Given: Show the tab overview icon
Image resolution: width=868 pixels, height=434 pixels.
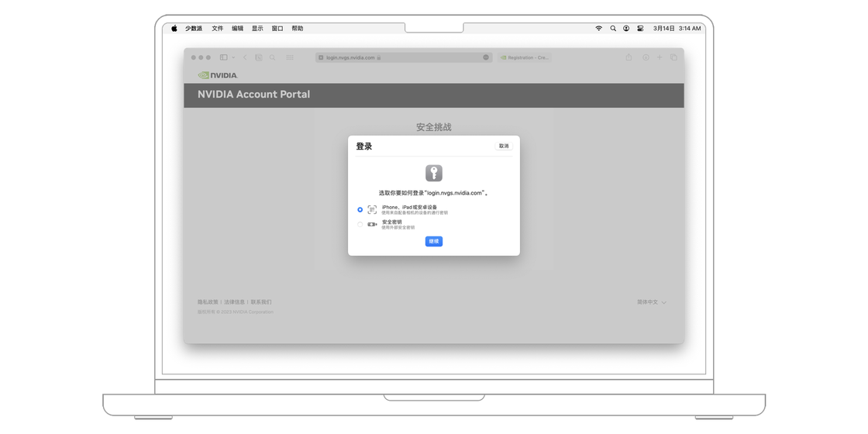Looking at the screenshot, I should tap(673, 57).
